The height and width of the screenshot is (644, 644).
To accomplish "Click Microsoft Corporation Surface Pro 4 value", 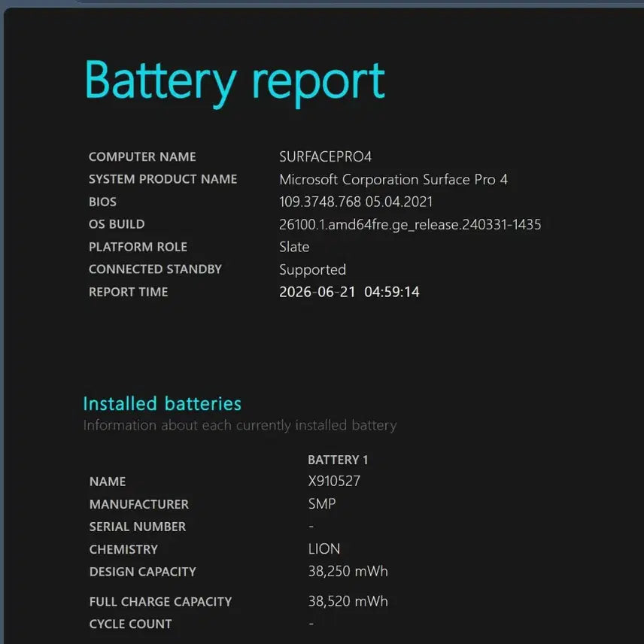I will click(393, 180).
